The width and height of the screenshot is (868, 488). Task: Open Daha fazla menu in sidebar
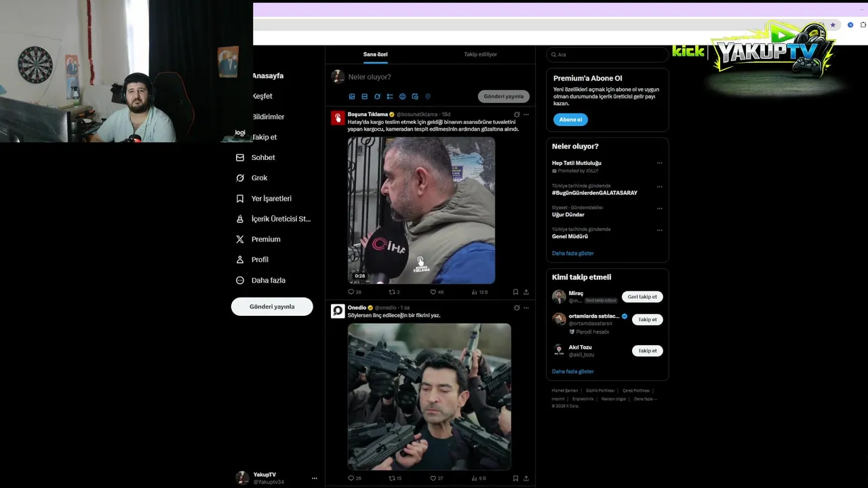pos(260,280)
